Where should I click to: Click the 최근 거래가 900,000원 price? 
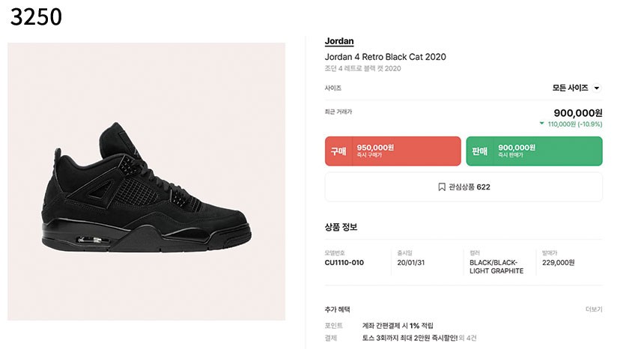(x=577, y=112)
